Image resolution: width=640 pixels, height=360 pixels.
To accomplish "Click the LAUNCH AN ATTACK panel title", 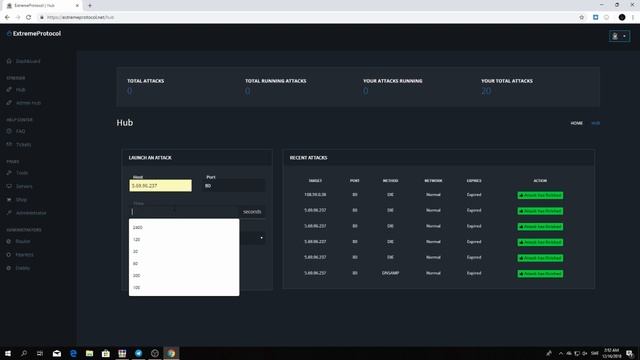I will 150,158.
